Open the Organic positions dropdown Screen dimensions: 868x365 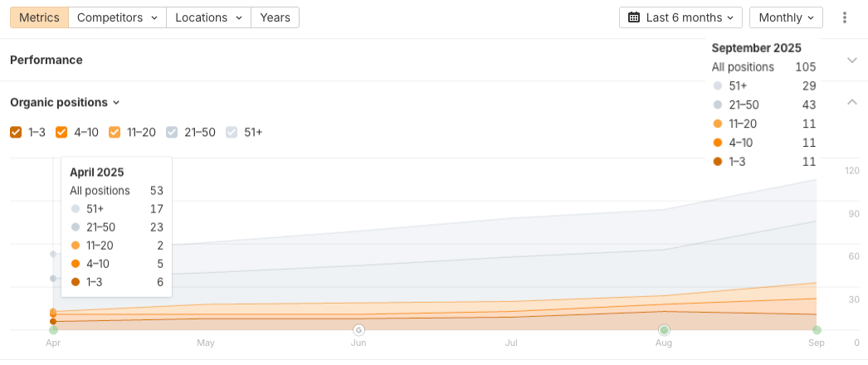pyautogui.click(x=65, y=103)
